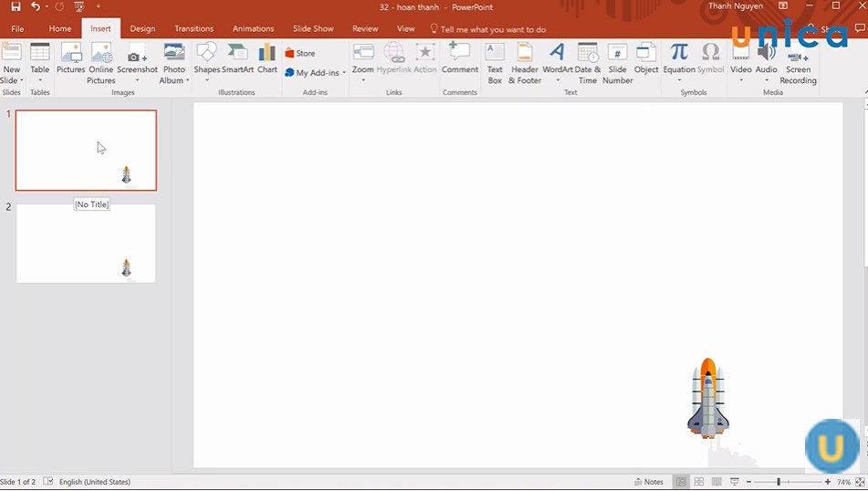Click the zoom slider handle
This screenshot has height=491, width=868.
(x=779, y=482)
